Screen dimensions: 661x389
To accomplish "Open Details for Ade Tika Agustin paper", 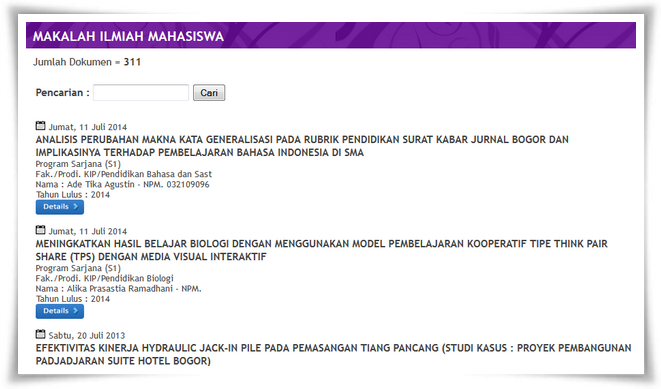I will [59, 207].
